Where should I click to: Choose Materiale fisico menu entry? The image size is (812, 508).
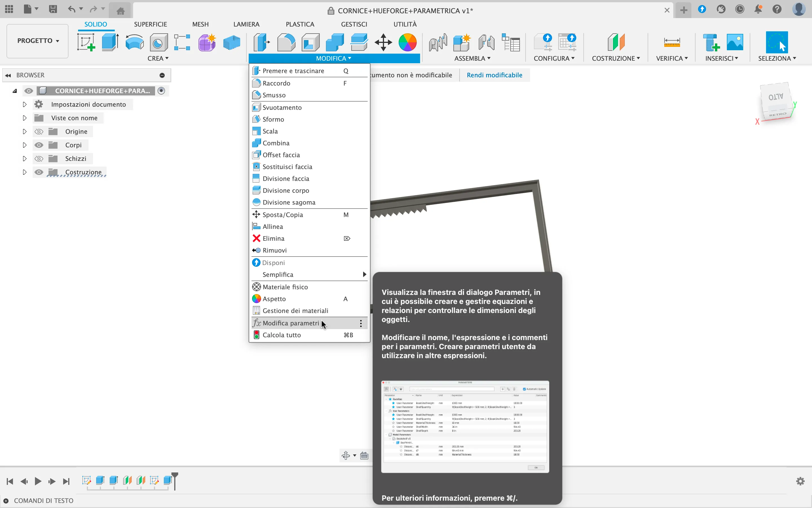tap(309, 287)
